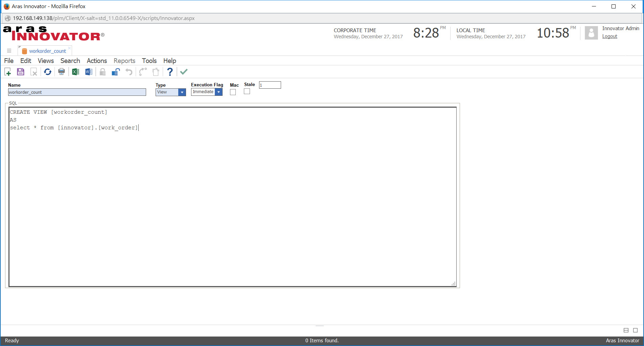Open the Search menu
This screenshot has height=346, width=644.
point(70,61)
